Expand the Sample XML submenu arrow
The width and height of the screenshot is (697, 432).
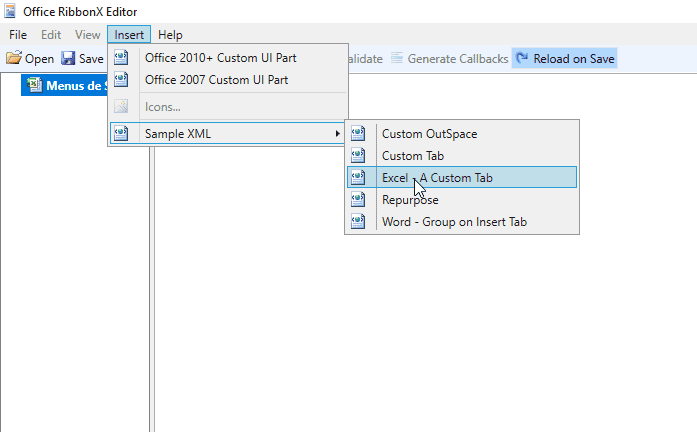pyautogui.click(x=337, y=134)
